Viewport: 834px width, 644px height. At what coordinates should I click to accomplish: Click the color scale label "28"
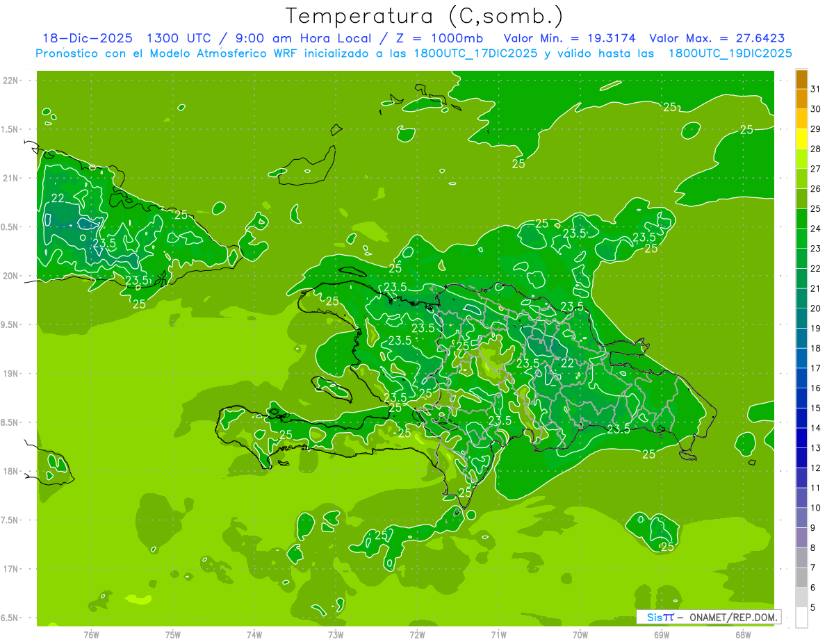[x=815, y=149]
